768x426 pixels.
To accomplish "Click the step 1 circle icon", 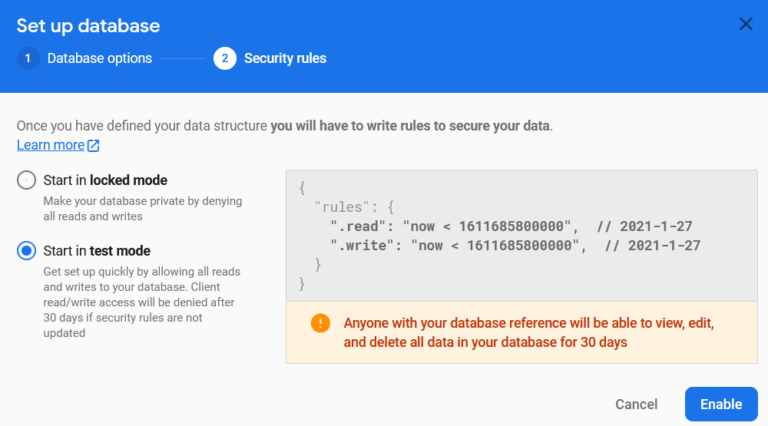I will pos(28,58).
